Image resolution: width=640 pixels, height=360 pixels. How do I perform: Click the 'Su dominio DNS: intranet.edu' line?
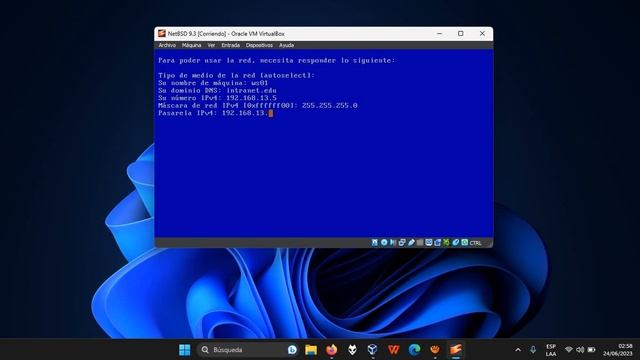pyautogui.click(x=217, y=90)
